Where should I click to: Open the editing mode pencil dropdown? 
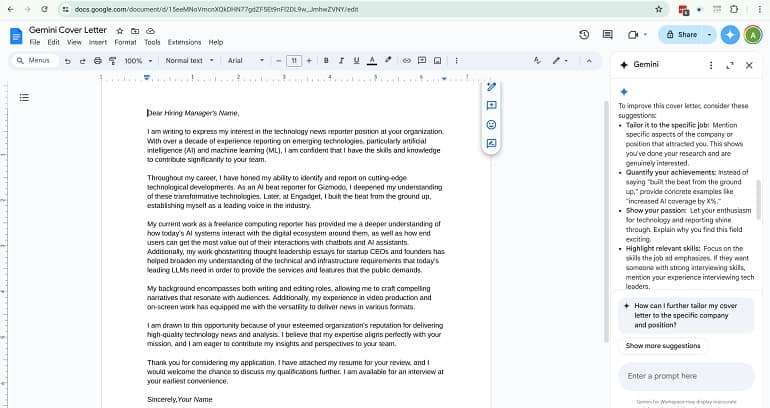click(x=560, y=61)
